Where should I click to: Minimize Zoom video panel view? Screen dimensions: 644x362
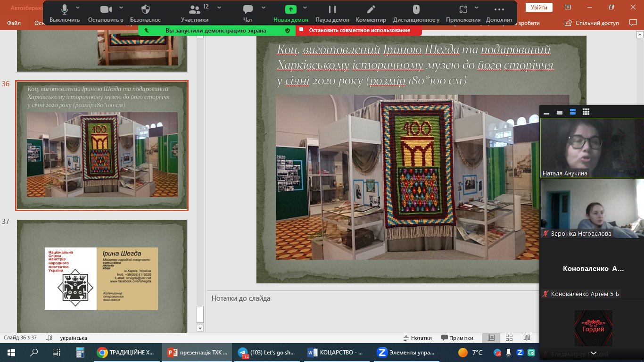pyautogui.click(x=546, y=112)
